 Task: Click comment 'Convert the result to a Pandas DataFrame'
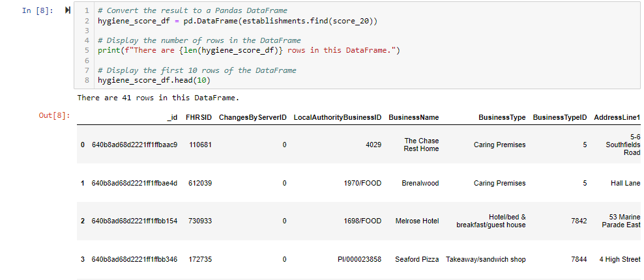click(193, 10)
